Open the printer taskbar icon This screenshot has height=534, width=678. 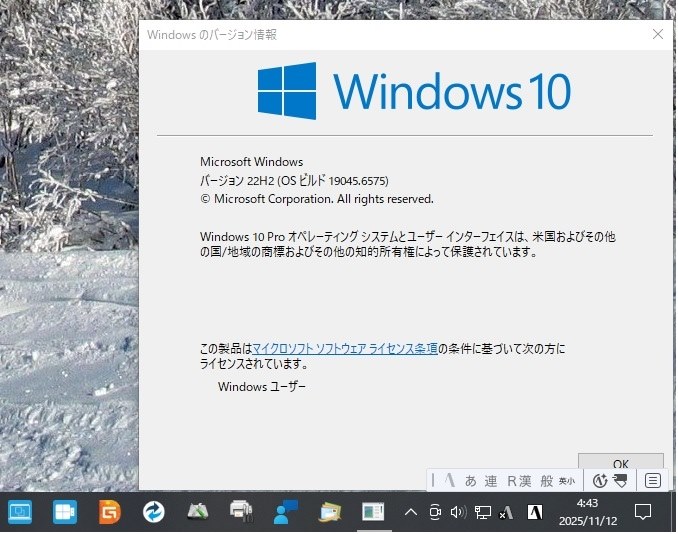click(241, 512)
